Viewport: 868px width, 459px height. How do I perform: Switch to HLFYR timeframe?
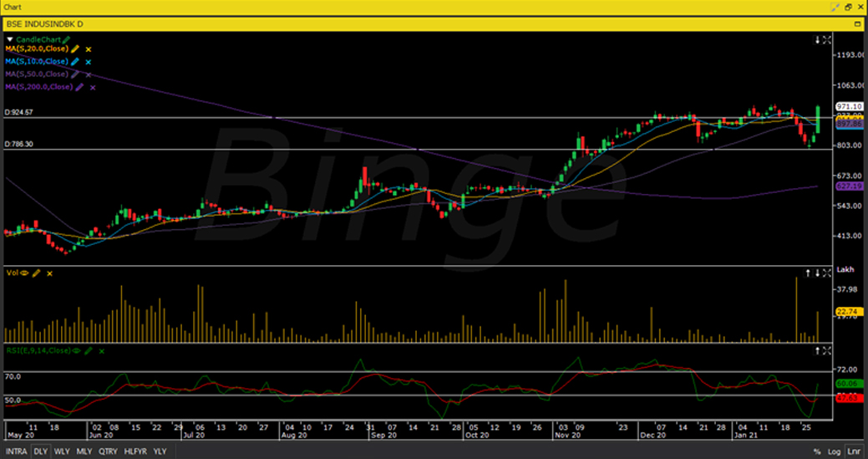[135, 451]
